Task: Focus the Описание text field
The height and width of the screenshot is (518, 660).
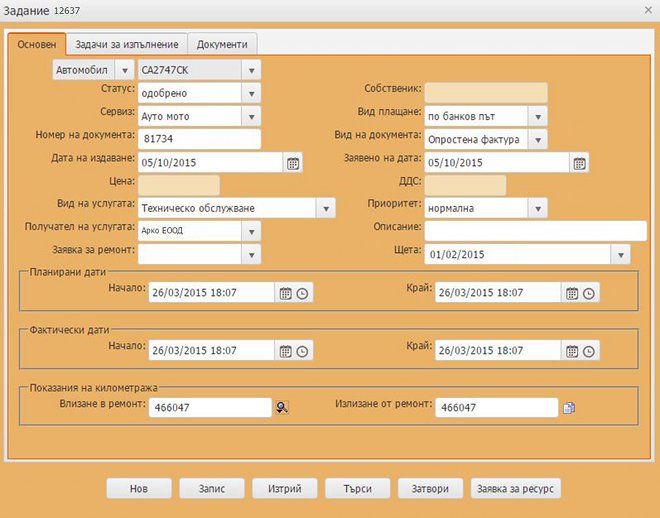Action: [535, 231]
